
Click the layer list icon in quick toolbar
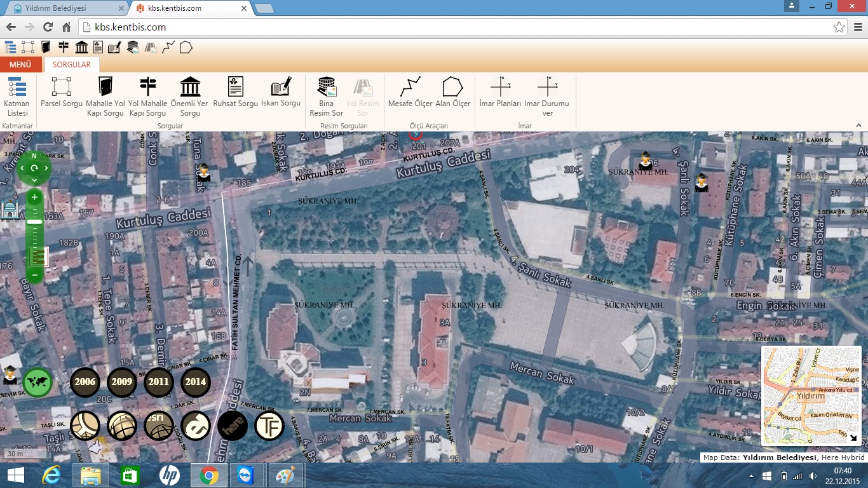(x=10, y=47)
